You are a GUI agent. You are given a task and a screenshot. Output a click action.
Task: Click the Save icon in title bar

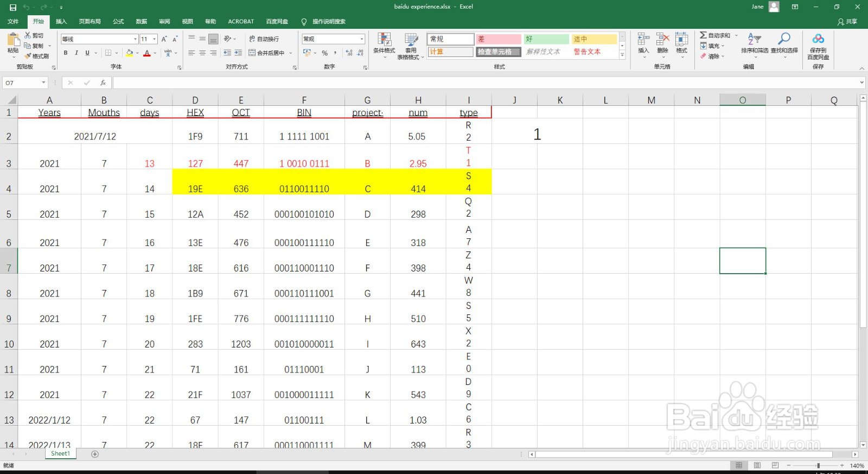13,7
